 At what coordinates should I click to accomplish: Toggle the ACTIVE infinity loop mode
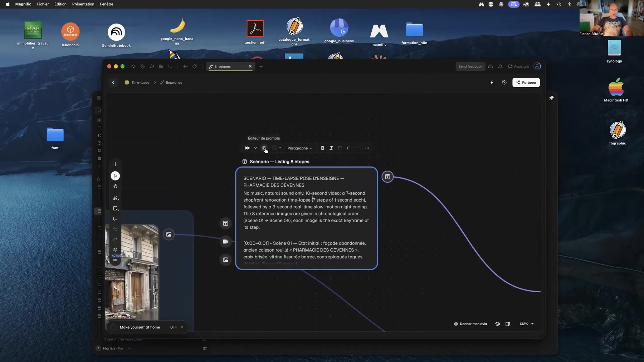coord(115,260)
